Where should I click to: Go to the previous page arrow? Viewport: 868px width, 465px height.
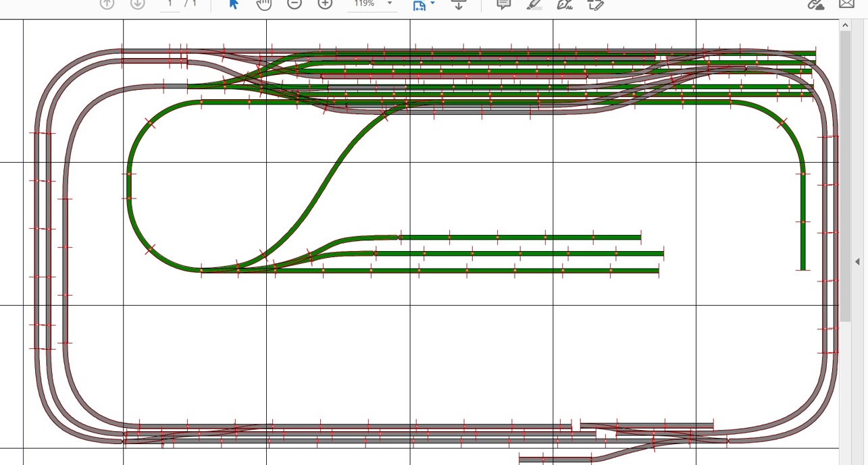coord(107,3)
